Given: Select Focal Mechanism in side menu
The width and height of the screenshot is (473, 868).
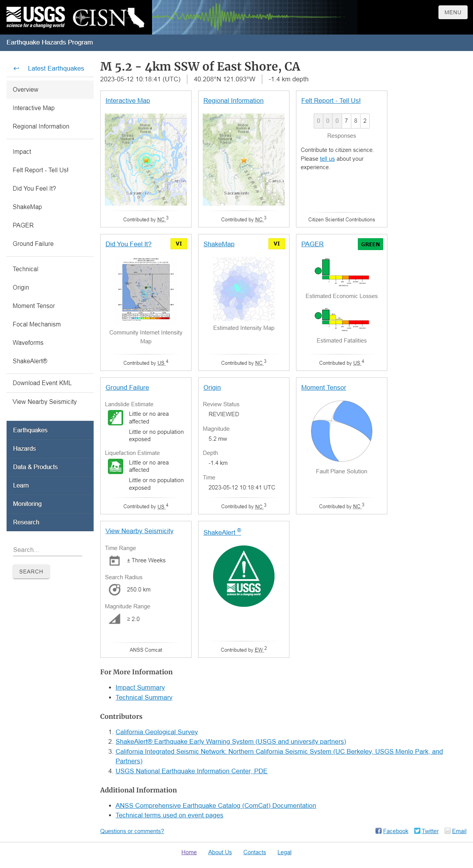Looking at the screenshot, I should 50,324.
